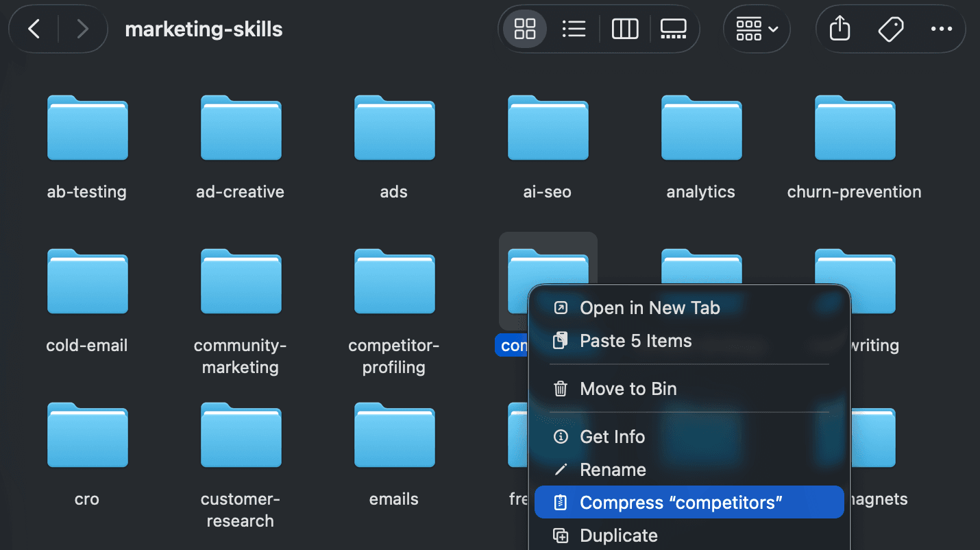Image resolution: width=980 pixels, height=550 pixels.
Task: Select the cro folder icon
Action: click(x=87, y=435)
